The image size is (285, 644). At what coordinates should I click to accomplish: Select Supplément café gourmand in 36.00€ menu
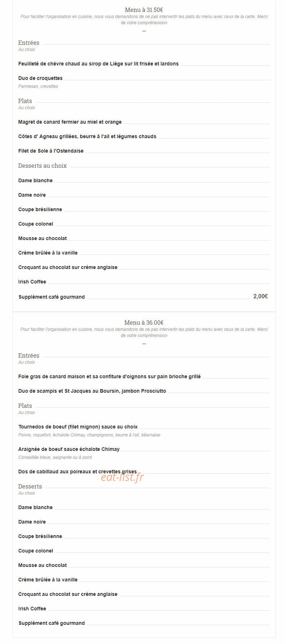(x=52, y=623)
